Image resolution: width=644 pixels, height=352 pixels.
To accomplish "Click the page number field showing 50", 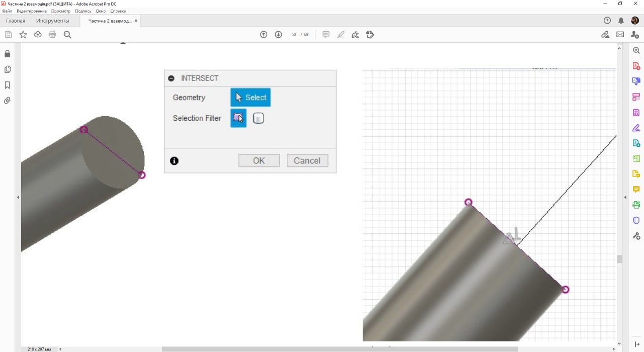I will point(293,35).
